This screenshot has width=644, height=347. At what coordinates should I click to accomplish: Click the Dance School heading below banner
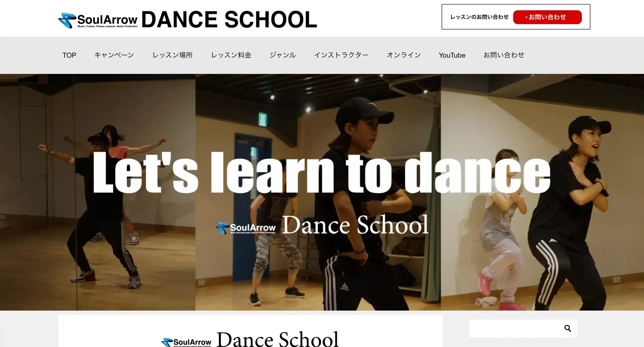[x=277, y=339]
